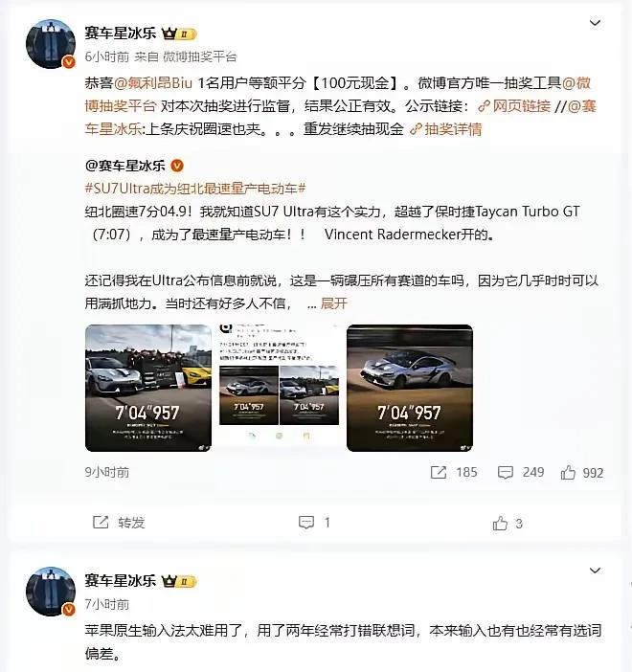Screen dimensions: 632x672
Task: Open the first post author's avatar
Action: click(x=51, y=44)
